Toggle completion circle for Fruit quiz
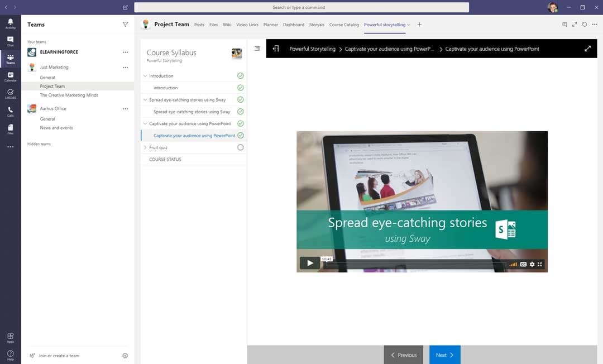 pyautogui.click(x=240, y=147)
